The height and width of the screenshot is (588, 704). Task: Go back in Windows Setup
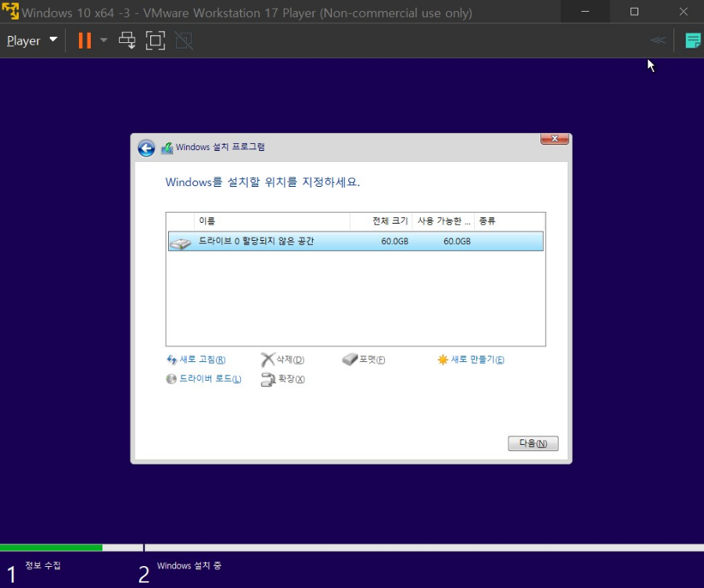146,148
